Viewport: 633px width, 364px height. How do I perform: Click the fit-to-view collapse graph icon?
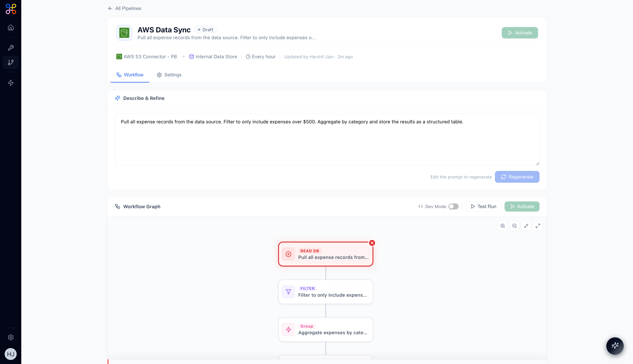pyautogui.click(x=526, y=226)
